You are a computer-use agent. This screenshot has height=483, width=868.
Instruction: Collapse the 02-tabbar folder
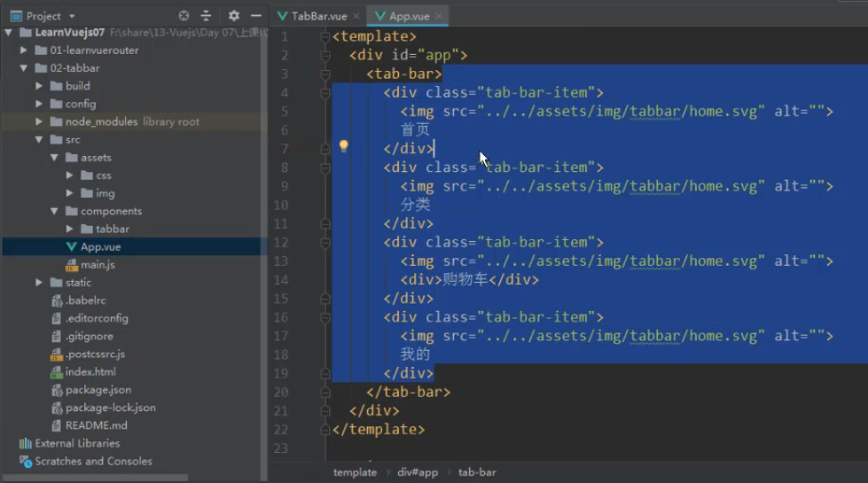[24, 68]
